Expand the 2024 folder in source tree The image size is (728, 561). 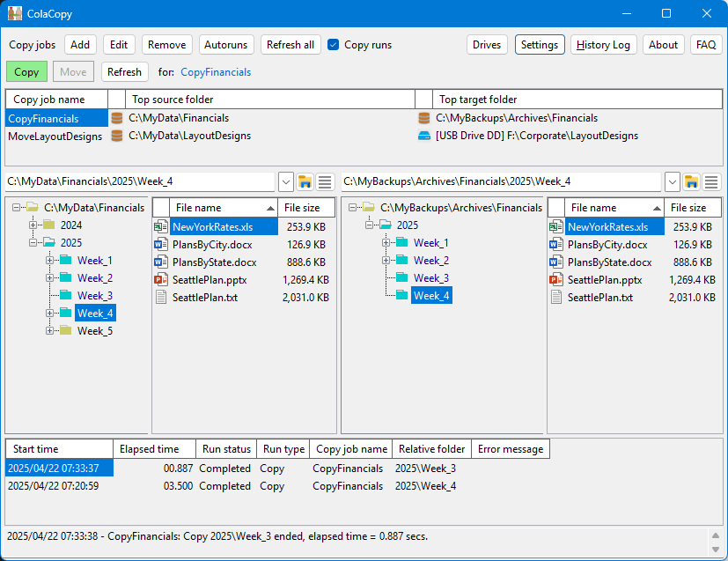pos(33,225)
